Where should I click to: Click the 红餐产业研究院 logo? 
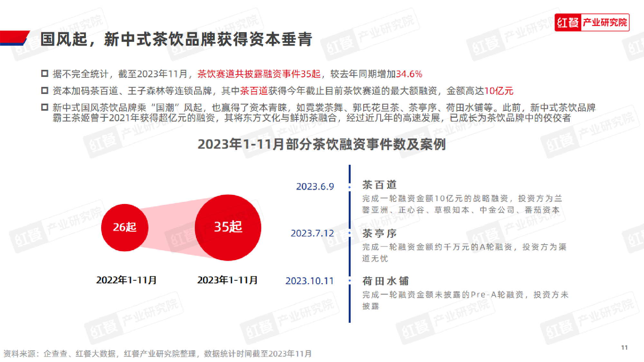pyautogui.click(x=592, y=23)
